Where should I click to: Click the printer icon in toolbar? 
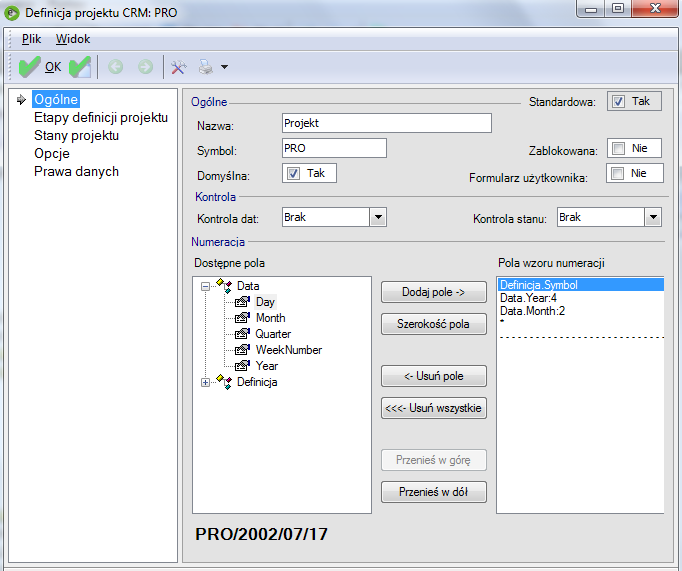point(206,67)
